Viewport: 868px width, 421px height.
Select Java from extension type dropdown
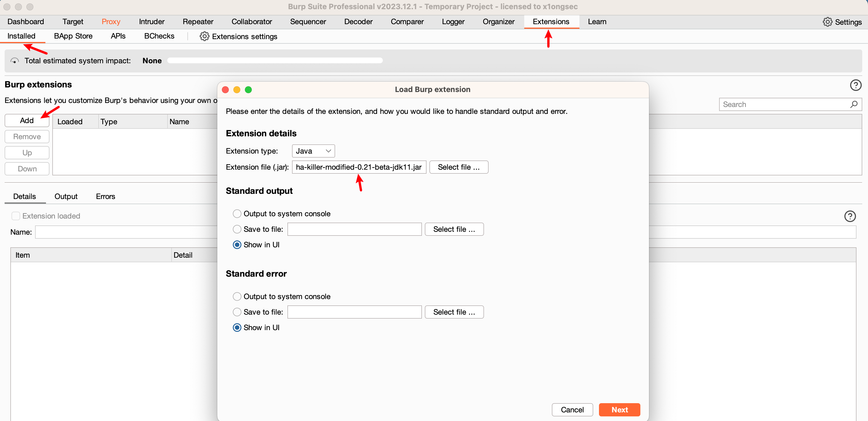(313, 150)
